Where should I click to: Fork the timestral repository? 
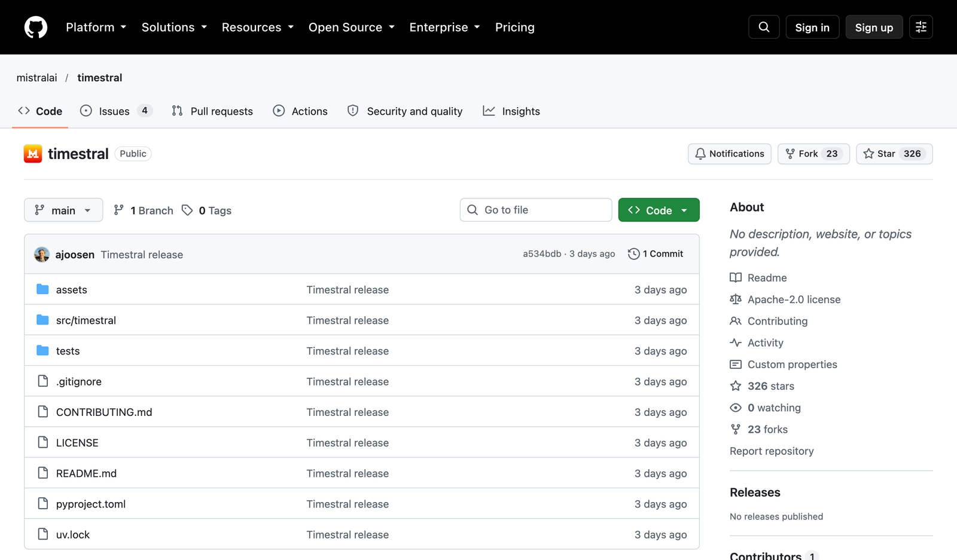pyautogui.click(x=813, y=154)
